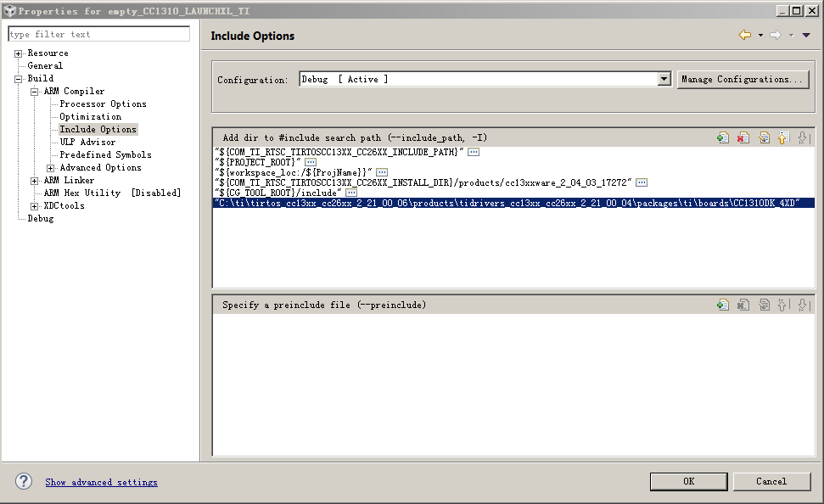Select XDCtools tree label

tap(64, 206)
